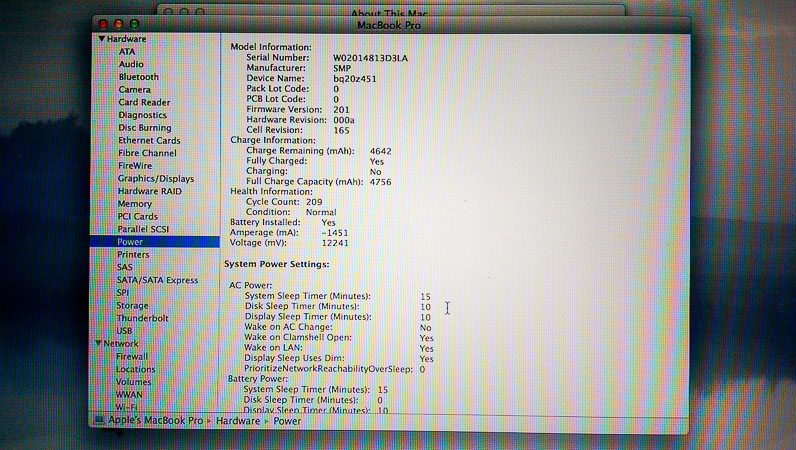Open the USB section
Screen dimensions: 796x450
124,331
